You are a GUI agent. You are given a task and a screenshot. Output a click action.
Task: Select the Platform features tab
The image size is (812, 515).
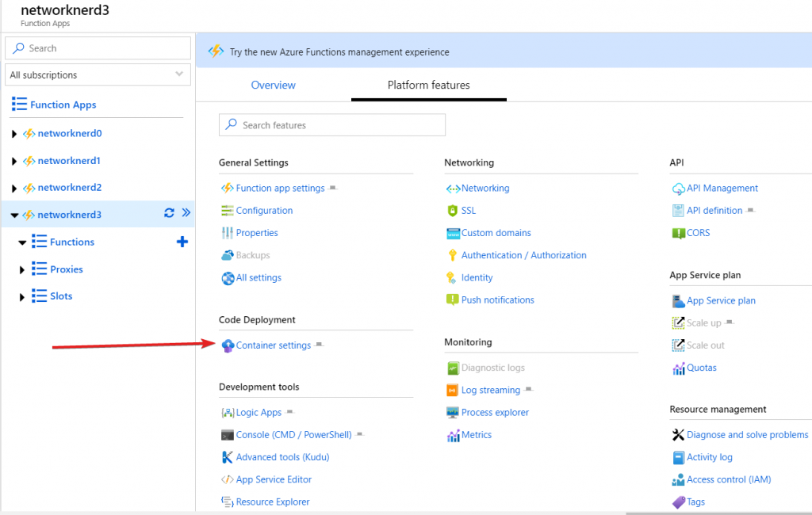coord(429,85)
